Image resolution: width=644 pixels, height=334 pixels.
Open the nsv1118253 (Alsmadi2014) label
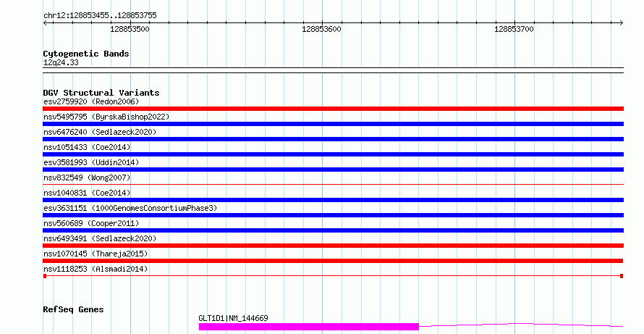pos(96,269)
